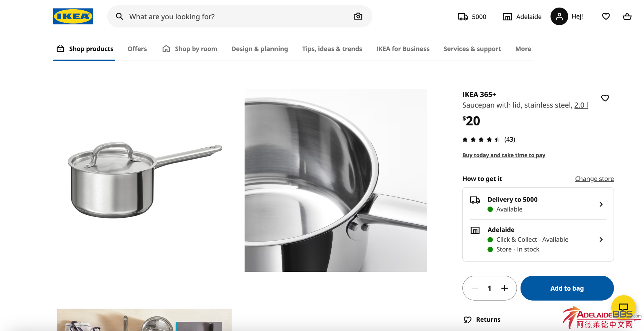The width and height of the screenshot is (644, 331).
Task: Open the More navigation menu
Action: point(523,49)
